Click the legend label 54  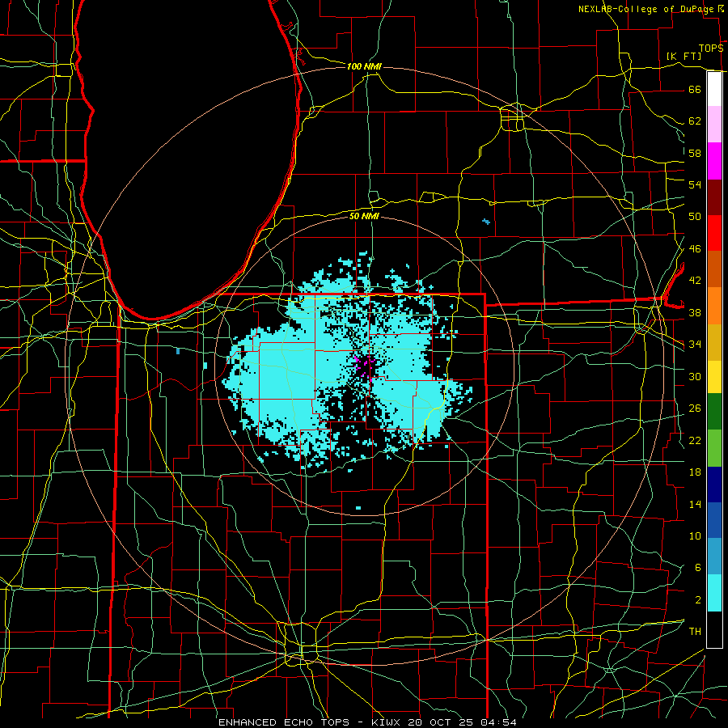click(695, 184)
